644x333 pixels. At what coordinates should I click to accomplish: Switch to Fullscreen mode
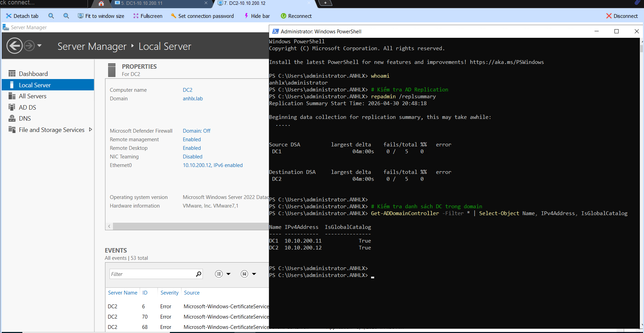pos(148,16)
